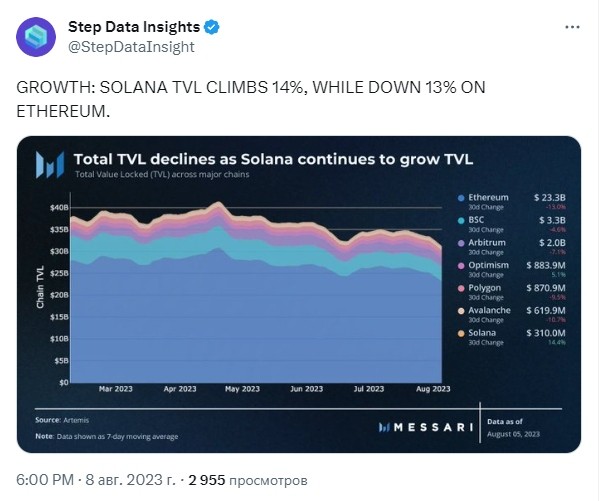The image size is (601, 501).
Task: Click the Optimism pink legend dot
Action: (461, 266)
